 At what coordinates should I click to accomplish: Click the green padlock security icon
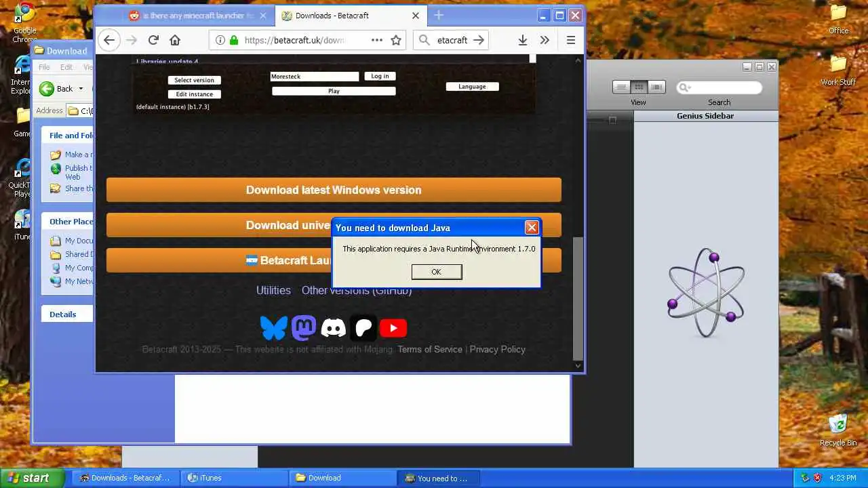point(234,40)
